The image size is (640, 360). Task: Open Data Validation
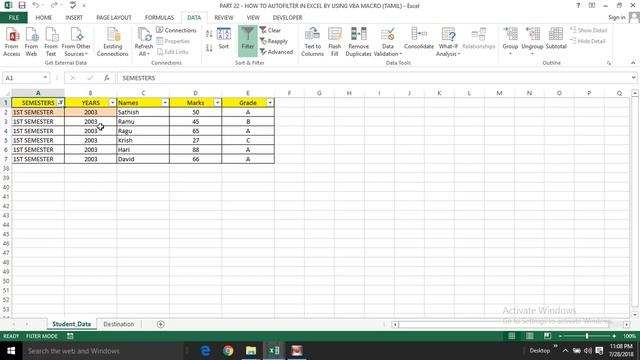pos(387,42)
